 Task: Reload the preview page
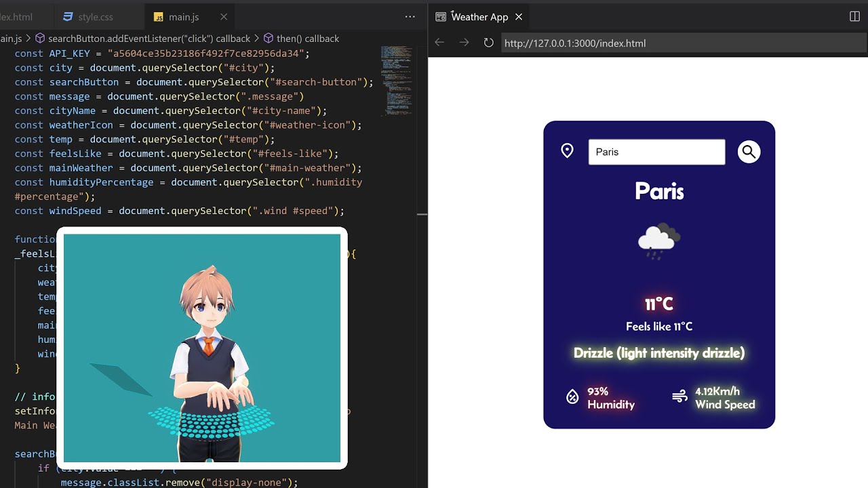click(x=488, y=43)
